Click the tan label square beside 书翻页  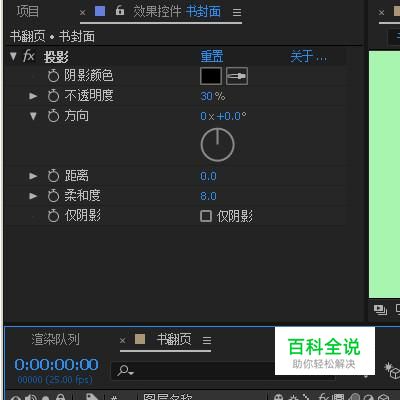point(140,339)
